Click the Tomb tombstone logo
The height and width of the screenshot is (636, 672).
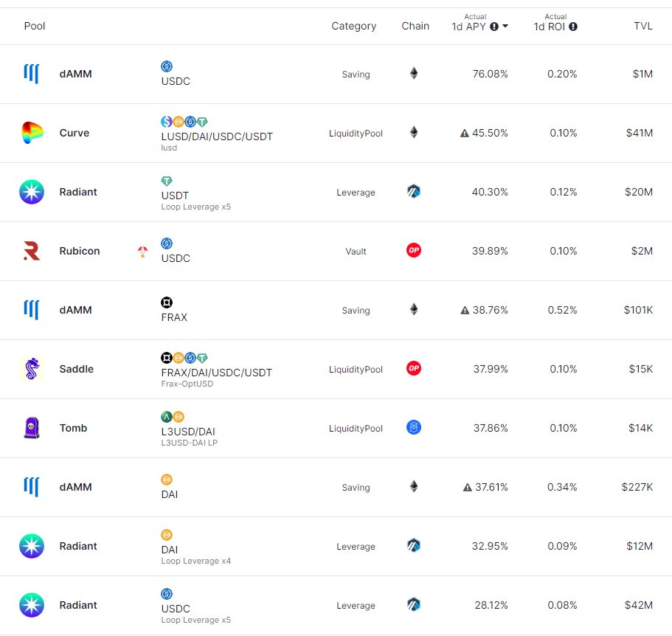pos(32,428)
